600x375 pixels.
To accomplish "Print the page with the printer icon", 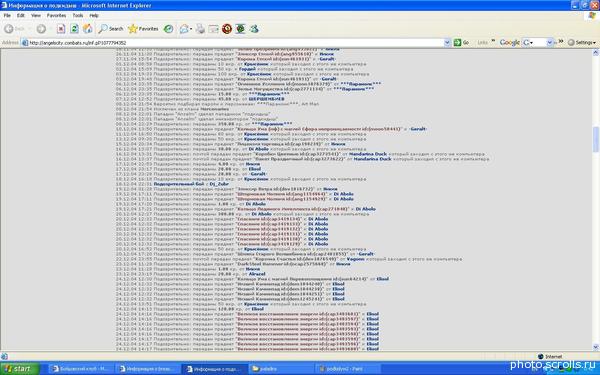I will click(201, 29).
